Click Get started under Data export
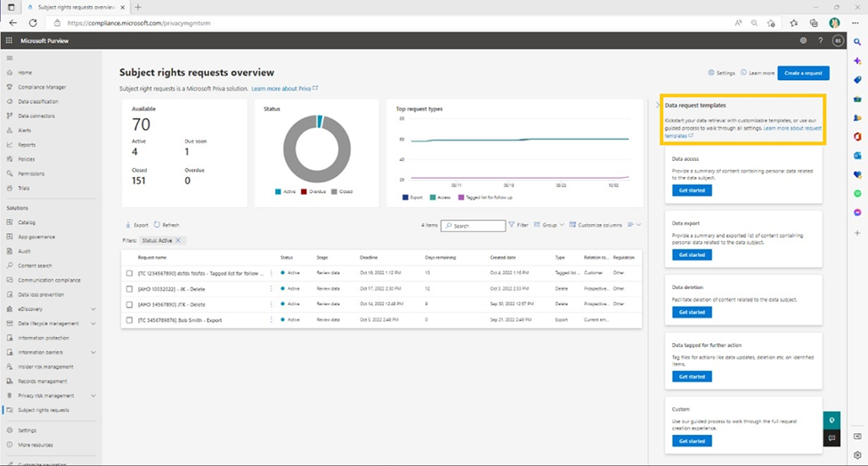Image resolution: width=868 pixels, height=466 pixels. tap(692, 255)
